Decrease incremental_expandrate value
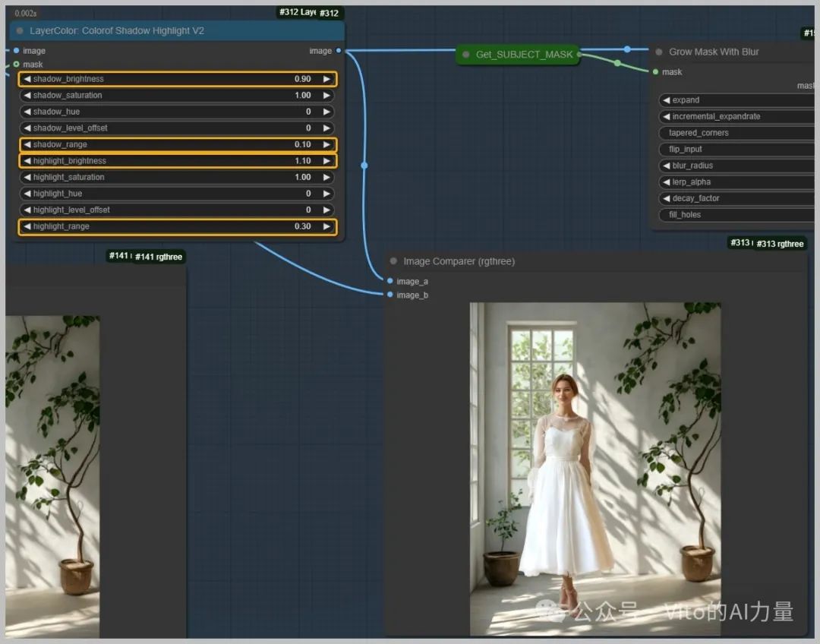The height and width of the screenshot is (644, 820). point(667,116)
